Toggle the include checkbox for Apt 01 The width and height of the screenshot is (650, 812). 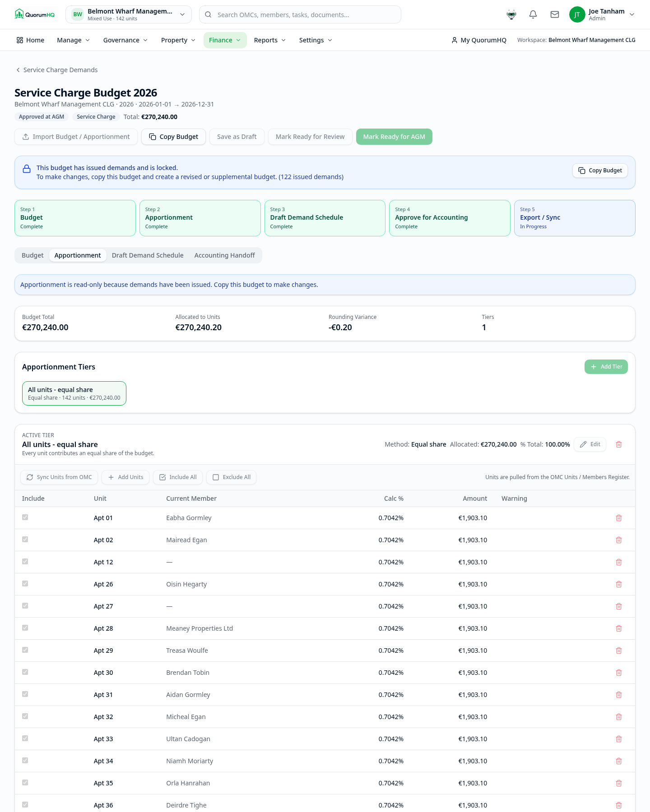pyautogui.click(x=25, y=517)
